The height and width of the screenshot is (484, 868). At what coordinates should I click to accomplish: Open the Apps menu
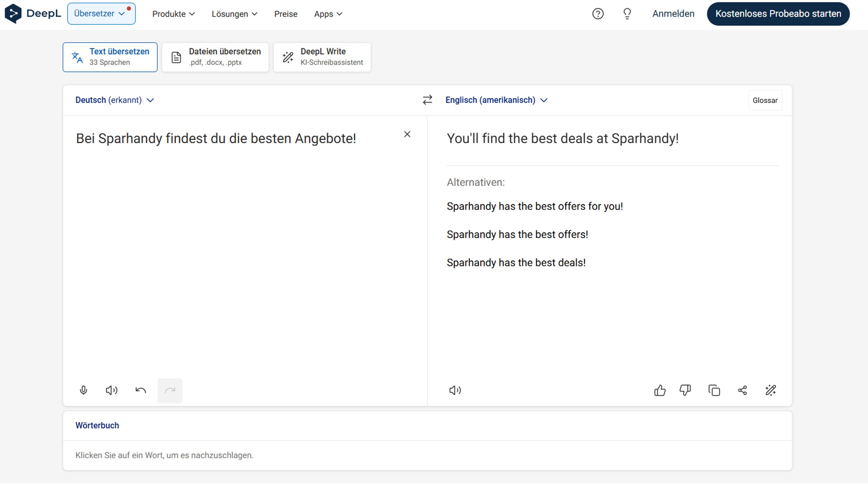click(328, 14)
